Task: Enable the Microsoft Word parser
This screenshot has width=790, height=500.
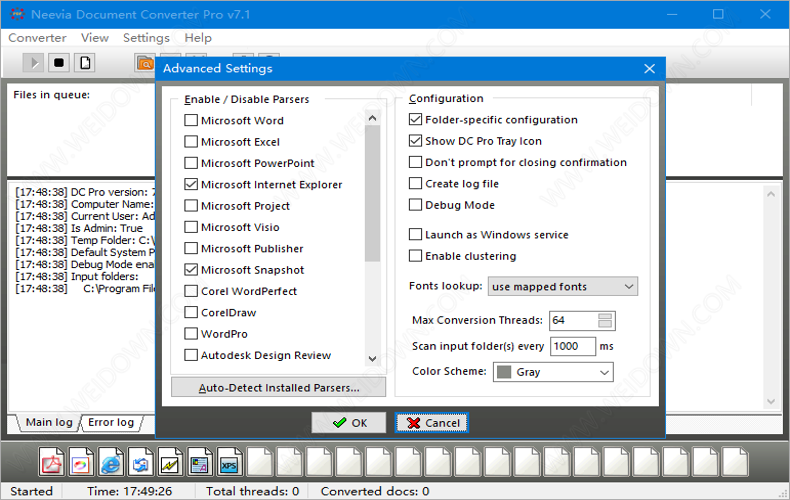Action: pyautogui.click(x=191, y=120)
